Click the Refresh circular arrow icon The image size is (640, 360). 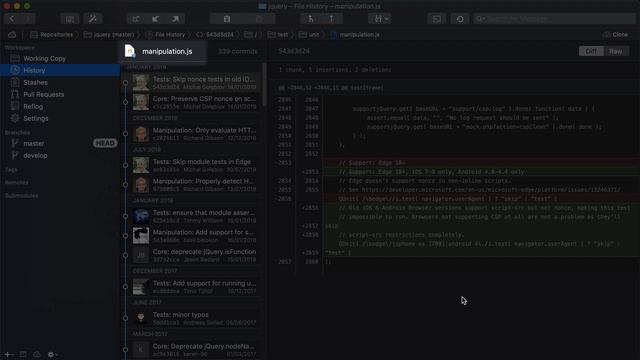[x=460, y=19]
